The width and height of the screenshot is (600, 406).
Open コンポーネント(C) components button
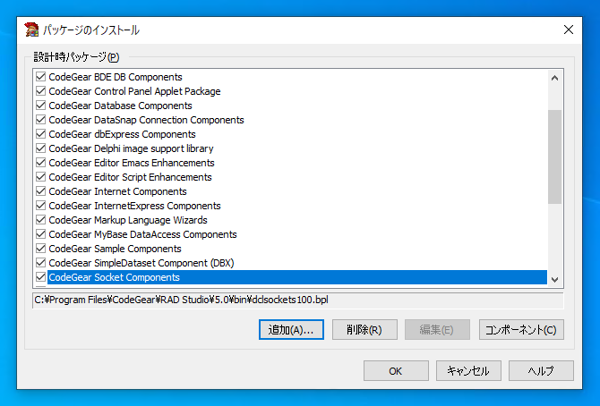click(x=521, y=330)
